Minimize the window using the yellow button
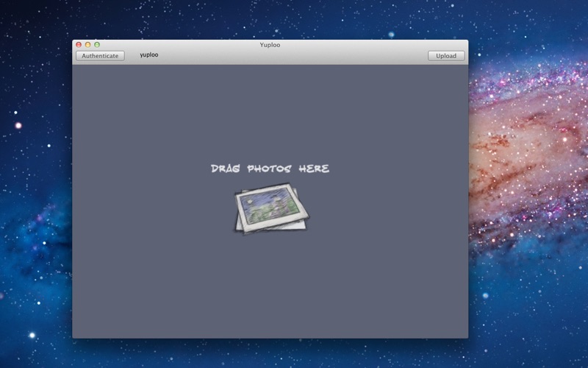Image resolution: width=588 pixels, height=368 pixels. (x=87, y=45)
